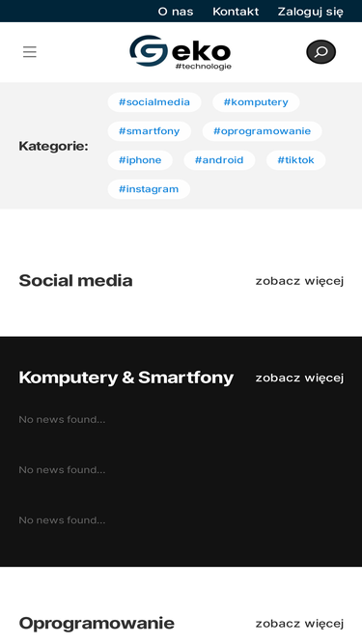The height and width of the screenshot is (644, 362).
Task: Choose the #oprogramowanie tag
Action: click(263, 131)
